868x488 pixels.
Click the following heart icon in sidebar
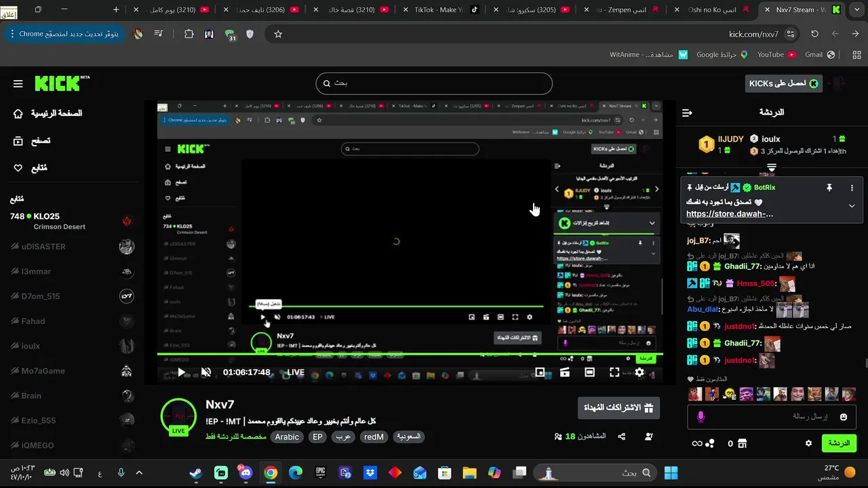(x=18, y=168)
